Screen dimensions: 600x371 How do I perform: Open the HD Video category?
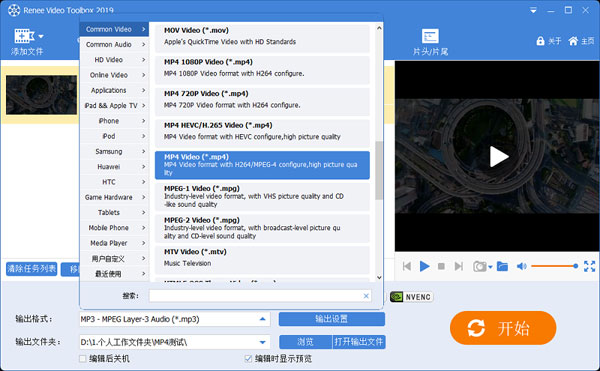114,60
